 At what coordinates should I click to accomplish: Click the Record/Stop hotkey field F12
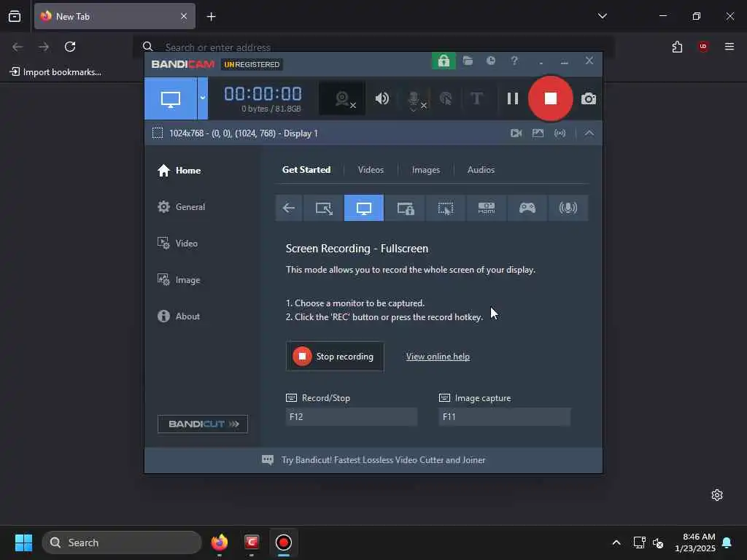(352, 416)
